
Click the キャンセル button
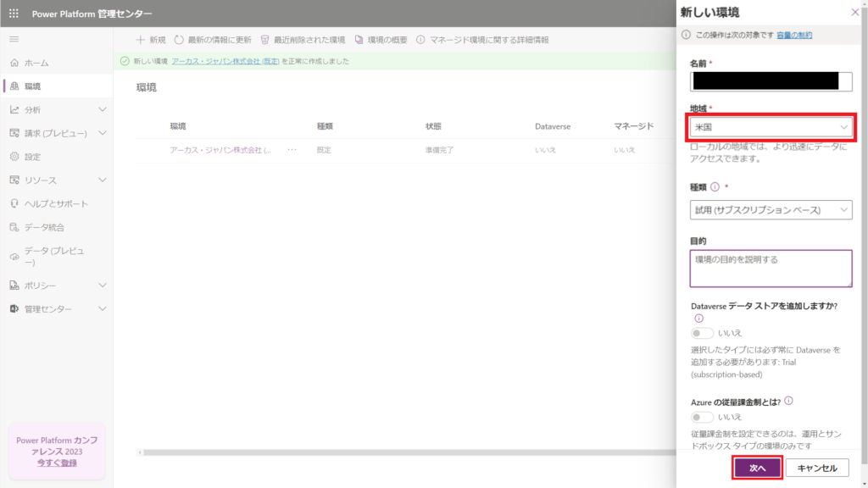(x=817, y=468)
